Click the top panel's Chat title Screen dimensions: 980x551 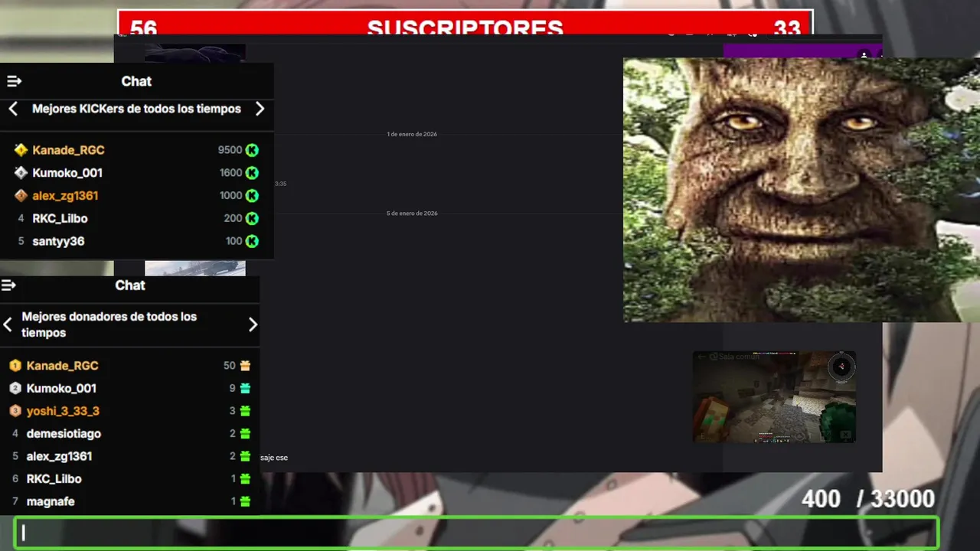pyautogui.click(x=136, y=81)
